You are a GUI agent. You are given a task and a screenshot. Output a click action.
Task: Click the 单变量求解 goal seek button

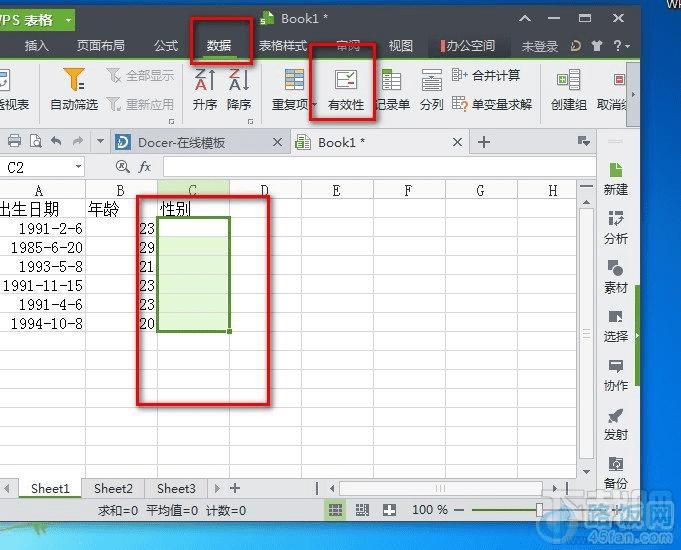tap(492, 104)
